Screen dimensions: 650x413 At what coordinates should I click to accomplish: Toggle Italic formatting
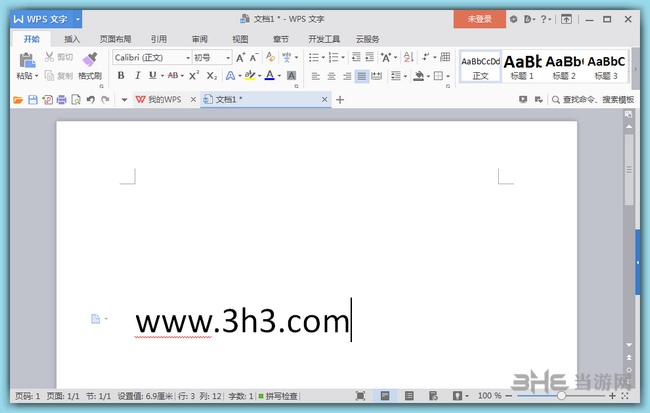(x=137, y=75)
